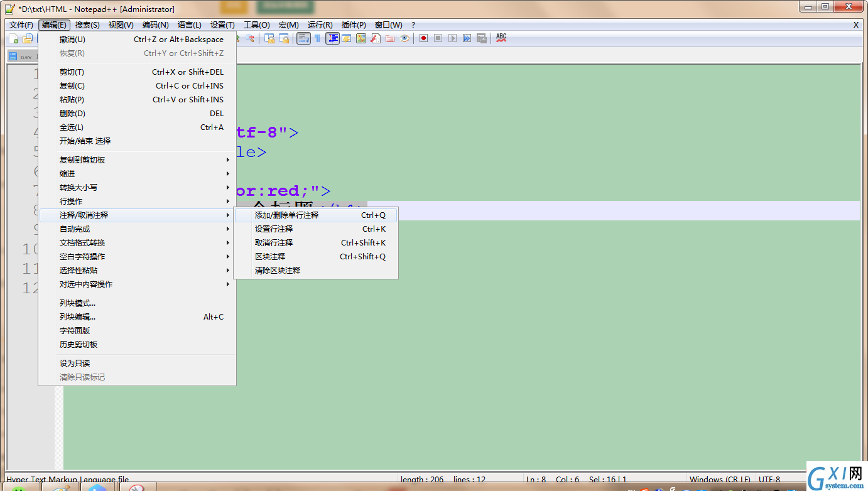Image resolution: width=868 pixels, height=491 pixels.
Task: Click User defined language icon
Action: [347, 38]
